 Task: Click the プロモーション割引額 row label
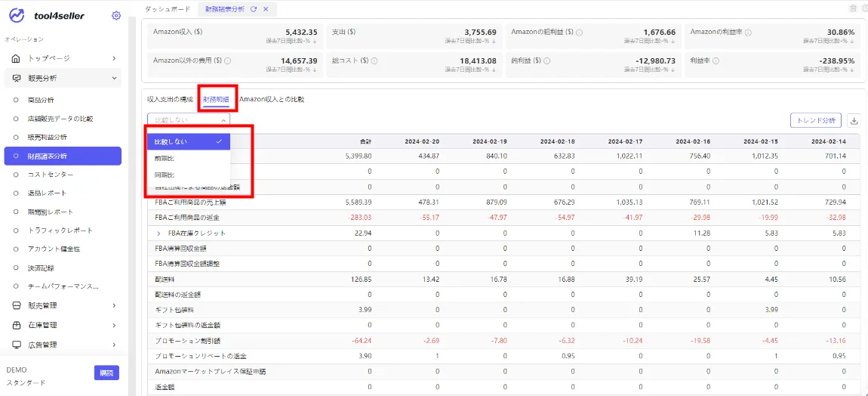(188, 340)
